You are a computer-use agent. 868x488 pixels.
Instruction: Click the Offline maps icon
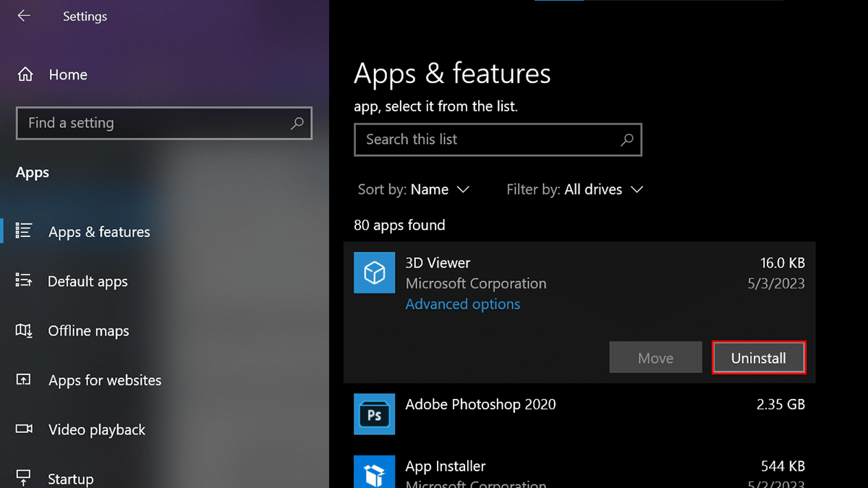pos(24,330)
